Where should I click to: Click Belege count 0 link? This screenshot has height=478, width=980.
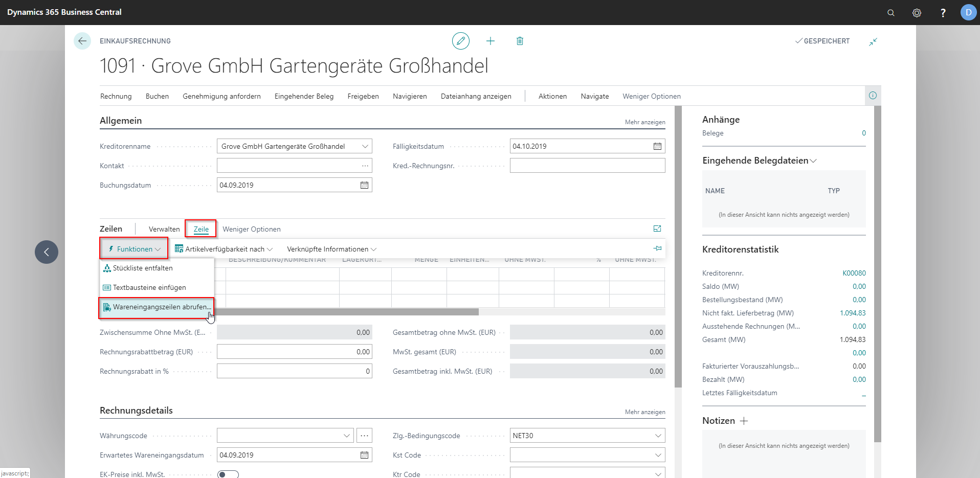864,133
